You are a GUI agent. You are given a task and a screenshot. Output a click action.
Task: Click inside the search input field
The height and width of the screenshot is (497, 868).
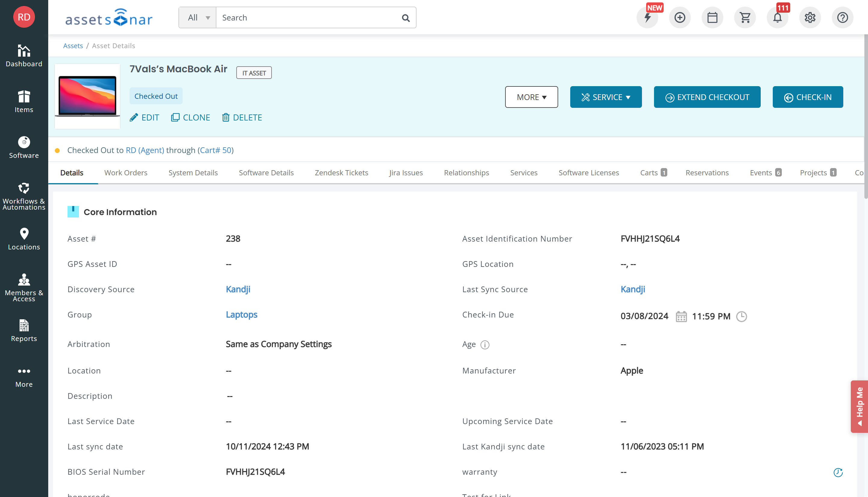(307, 17)
